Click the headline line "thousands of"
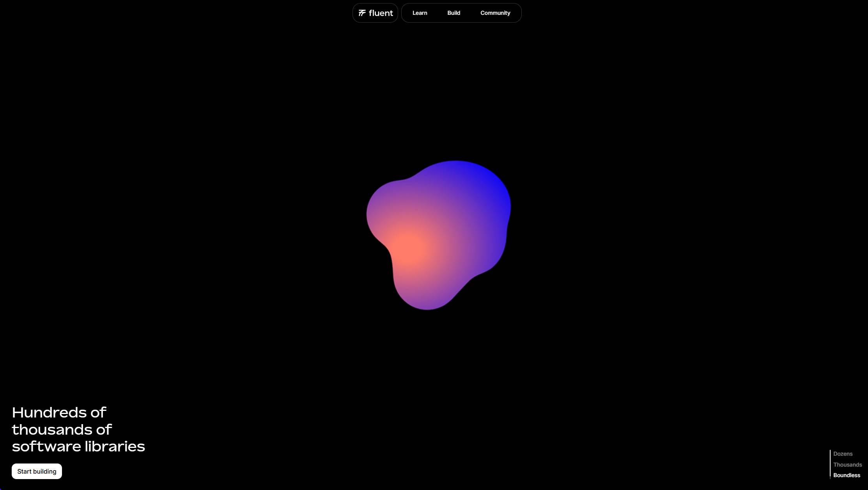This screenshot has width=868, height=490. click(62, 430)
